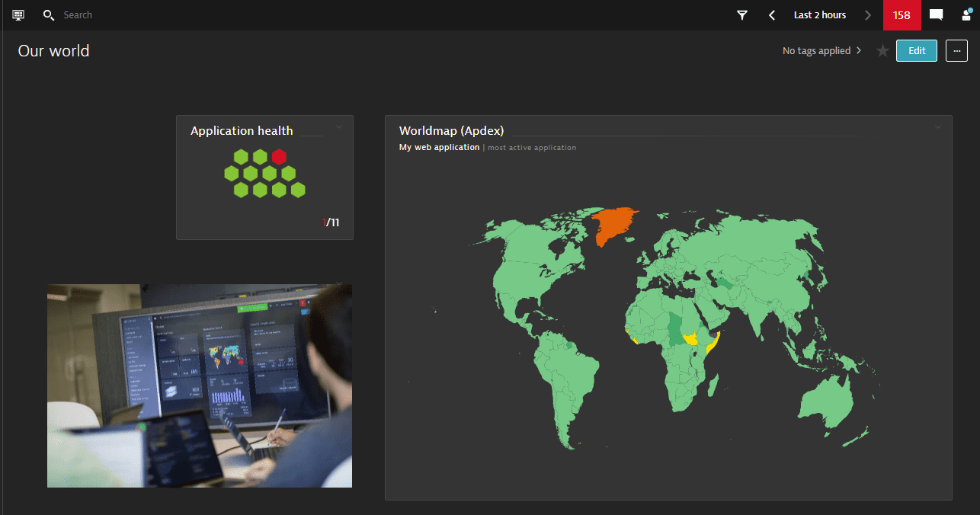Screen dimensions: 980x515
Task: Expand the No tags applied section
Action: [821, 51]
